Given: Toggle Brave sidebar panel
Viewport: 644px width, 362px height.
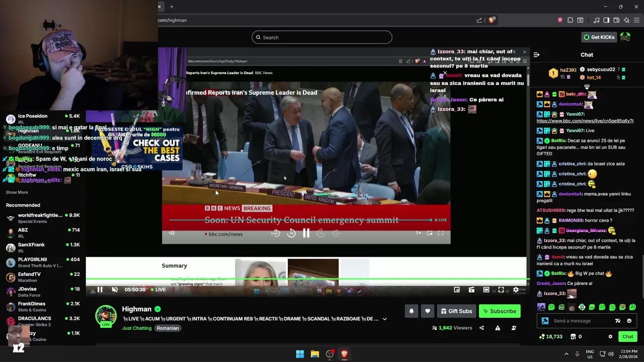Looking at the screenshot, I should 606,20.
